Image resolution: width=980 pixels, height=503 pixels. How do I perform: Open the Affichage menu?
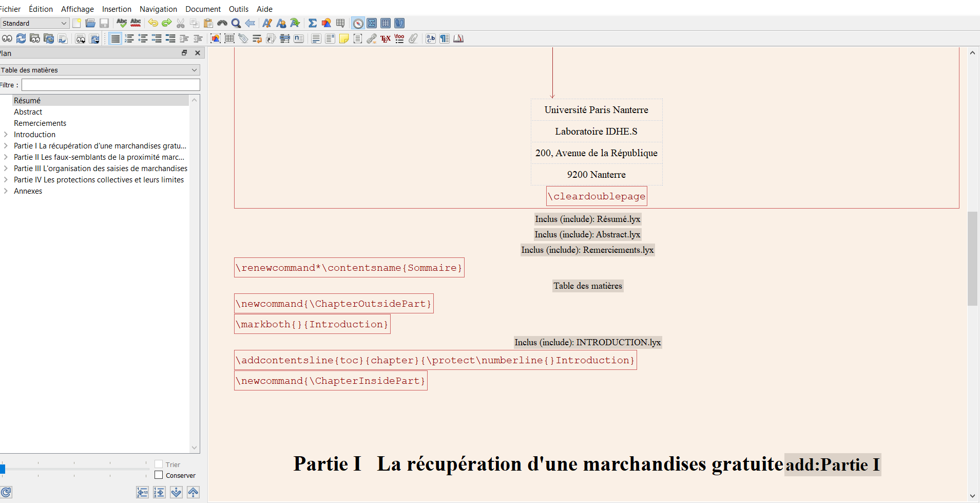[x=78, y=9]
